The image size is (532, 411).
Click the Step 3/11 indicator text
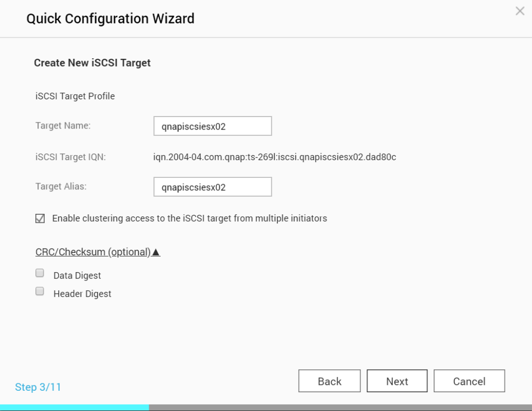tap(38, 387)
